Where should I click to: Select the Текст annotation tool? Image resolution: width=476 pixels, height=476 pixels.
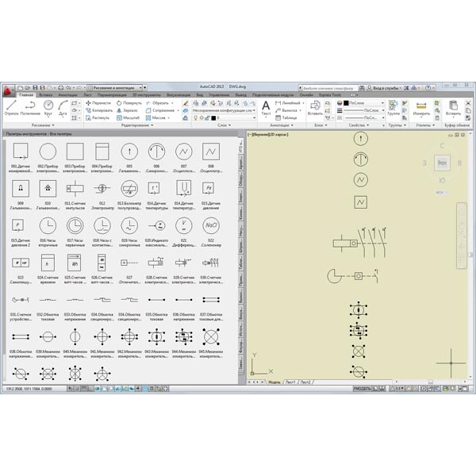point(266,108)
